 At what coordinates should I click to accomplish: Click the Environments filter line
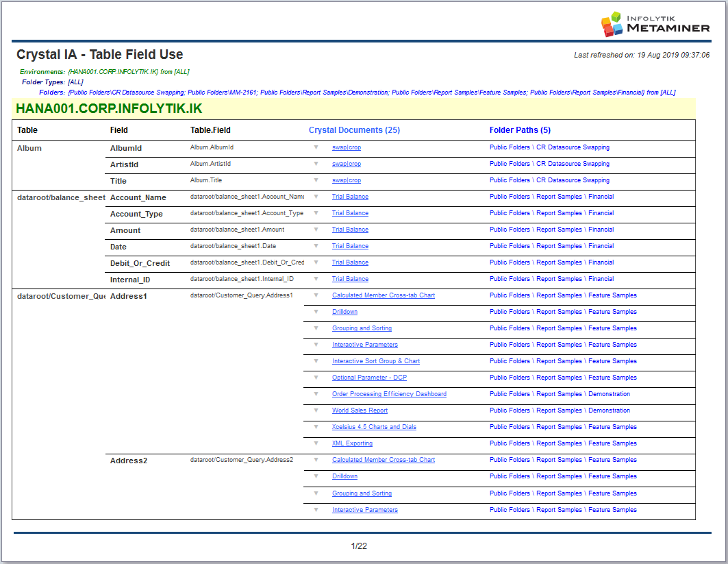[105, 71]
